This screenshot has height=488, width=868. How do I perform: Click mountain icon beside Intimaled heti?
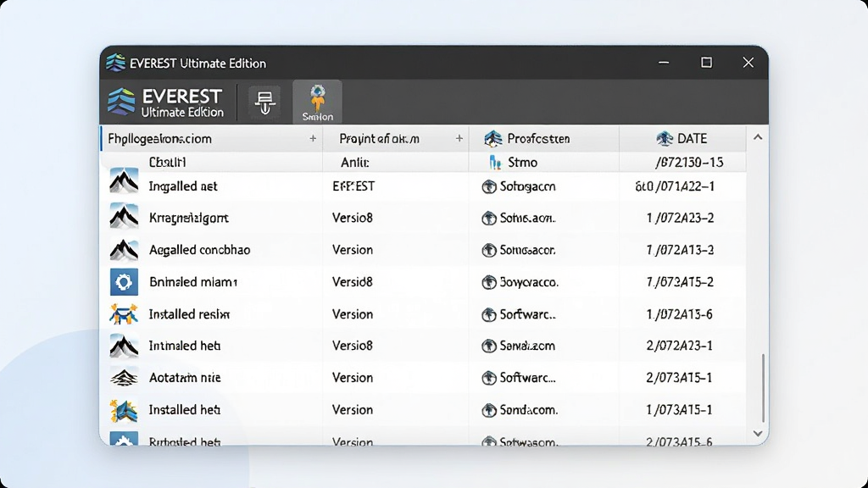point(124,346)
